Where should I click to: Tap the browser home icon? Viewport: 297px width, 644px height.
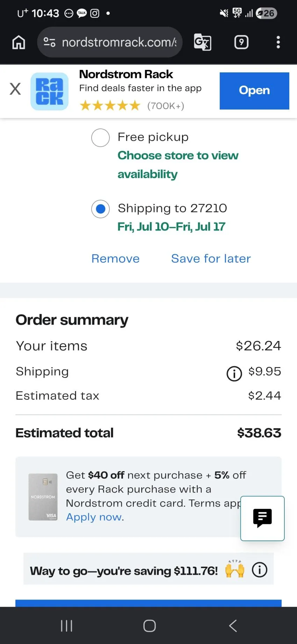click(x=19, y=42)
